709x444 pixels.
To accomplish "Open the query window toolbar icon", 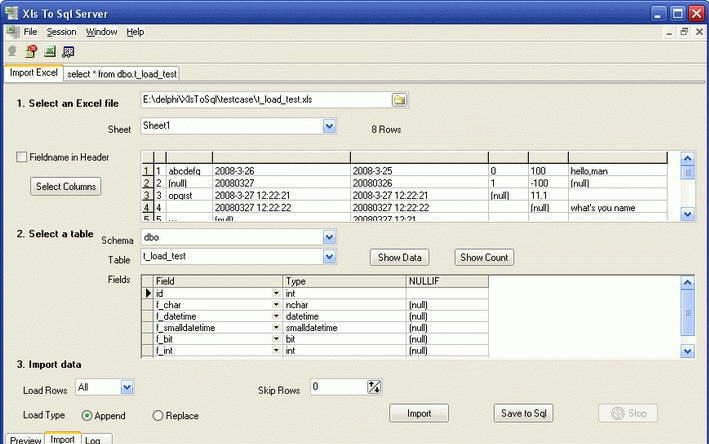I will tap(68, 52).
